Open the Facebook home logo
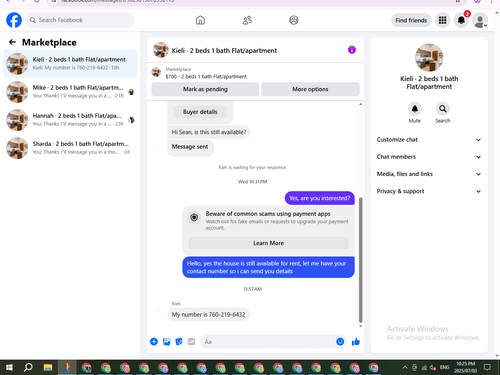This screenshot has height=375, width=500. pos(14,20)
